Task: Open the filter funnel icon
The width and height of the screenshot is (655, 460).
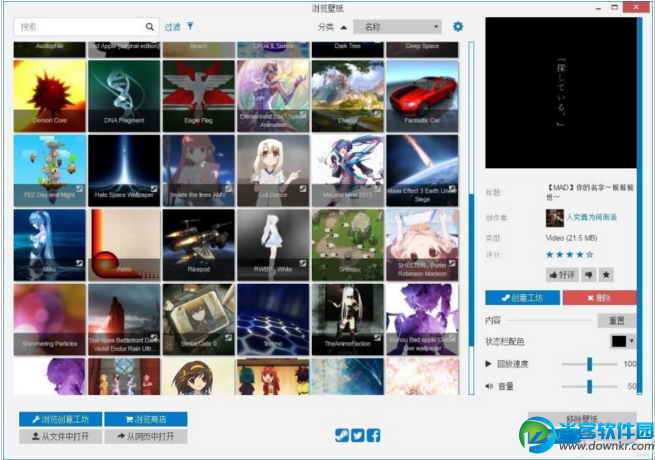Action: [x=190, y=26]
